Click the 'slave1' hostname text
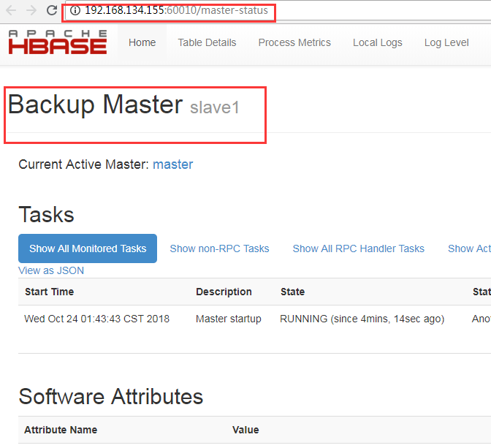This screenshot has width=491, height=448. [215, 107]
